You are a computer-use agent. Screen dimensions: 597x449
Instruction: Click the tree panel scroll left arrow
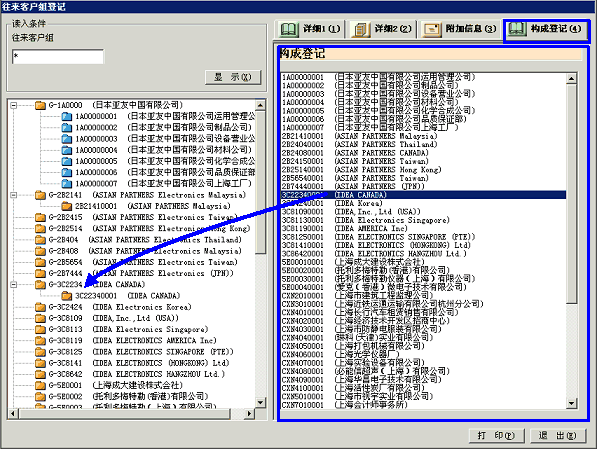pyautogui.click(x=13, y=414)
